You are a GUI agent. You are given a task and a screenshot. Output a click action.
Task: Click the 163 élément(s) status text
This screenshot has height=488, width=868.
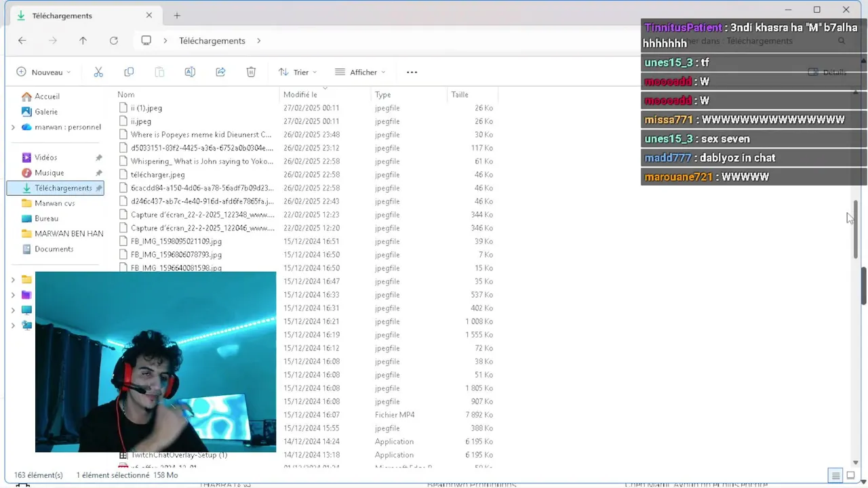tap(38, 475)
